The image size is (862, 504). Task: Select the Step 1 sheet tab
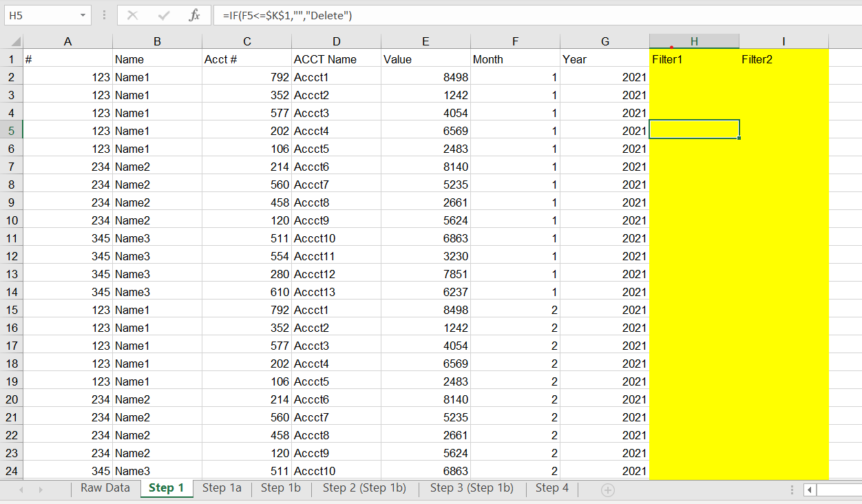(167, 488)
